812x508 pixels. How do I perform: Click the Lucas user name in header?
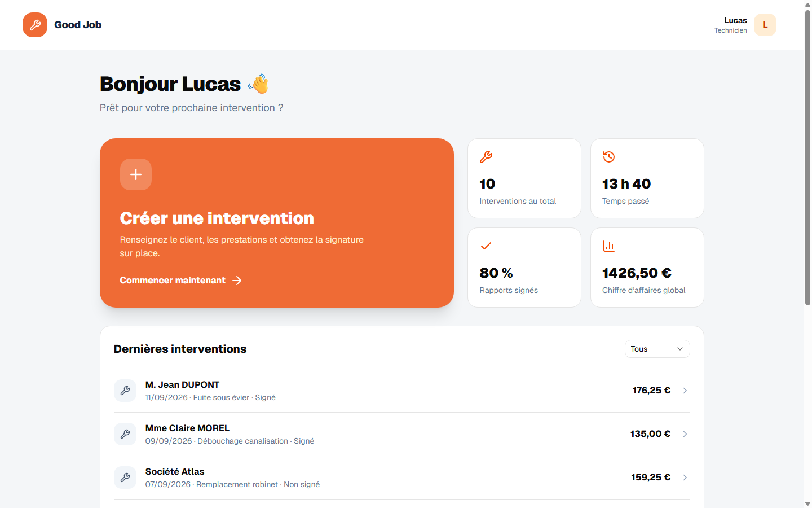(x=735, y=20)
